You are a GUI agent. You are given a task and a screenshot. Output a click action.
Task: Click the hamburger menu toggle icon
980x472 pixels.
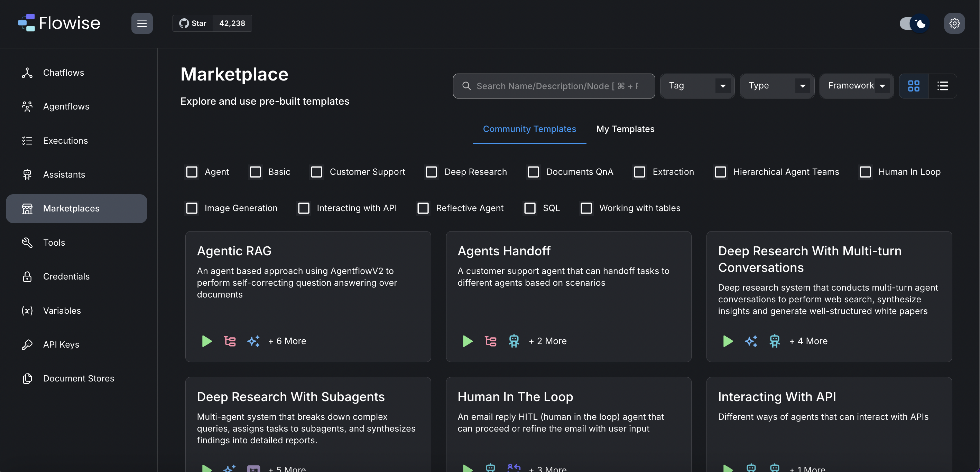pos(142,23)
